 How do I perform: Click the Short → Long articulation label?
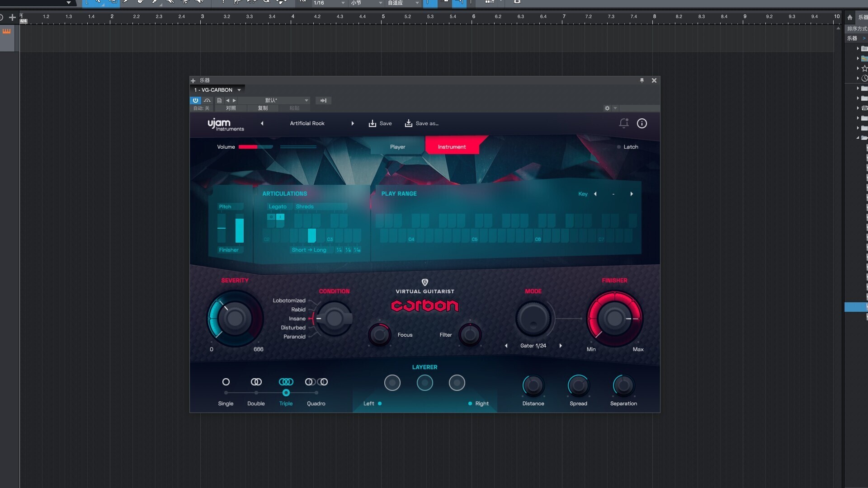point(309,250)
